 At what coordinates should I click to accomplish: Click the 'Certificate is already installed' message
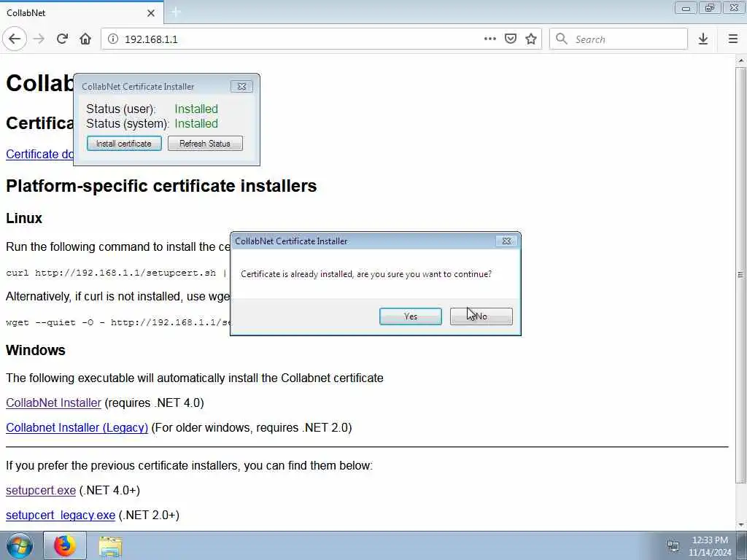[x=366, y=274]
